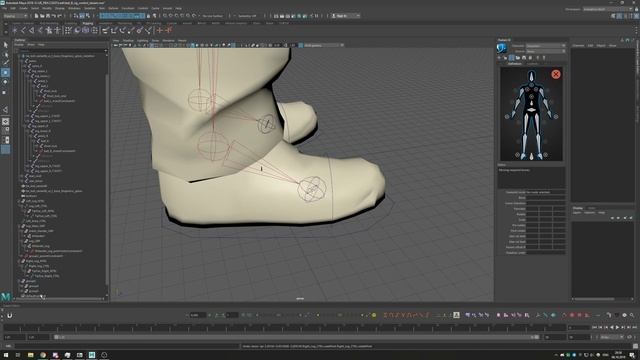The width and height of the screenshot is (640, 360).
Task: Select the Move tool in the toolbox
Action: 5,72
